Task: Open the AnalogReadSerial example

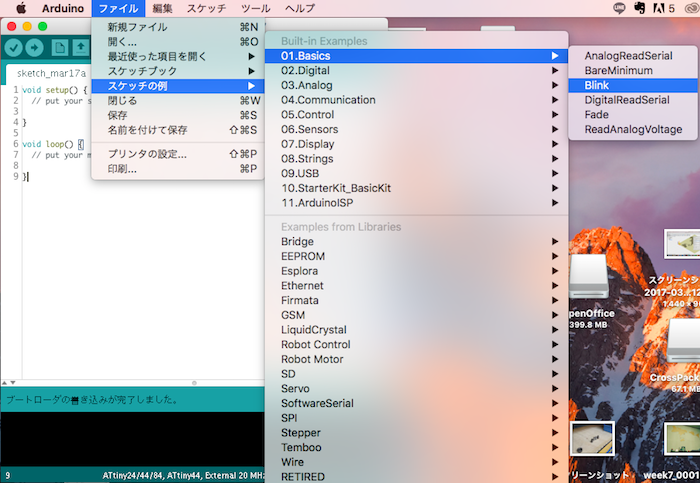Action: click(x=633, y=56)
